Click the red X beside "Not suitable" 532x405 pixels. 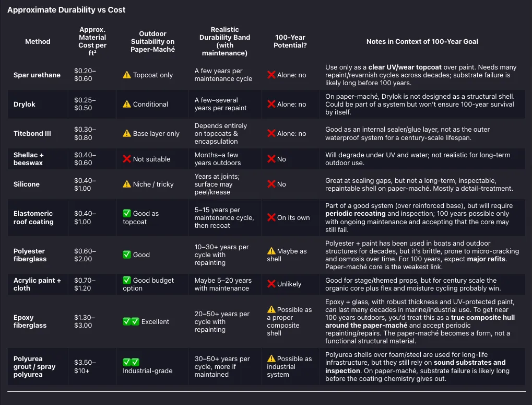pos(127,159)
